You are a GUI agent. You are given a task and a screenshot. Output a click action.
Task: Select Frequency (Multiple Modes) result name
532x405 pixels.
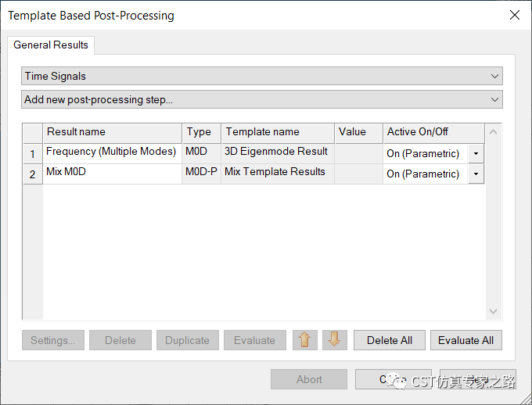pyautogui.click(x=112, y=152)
